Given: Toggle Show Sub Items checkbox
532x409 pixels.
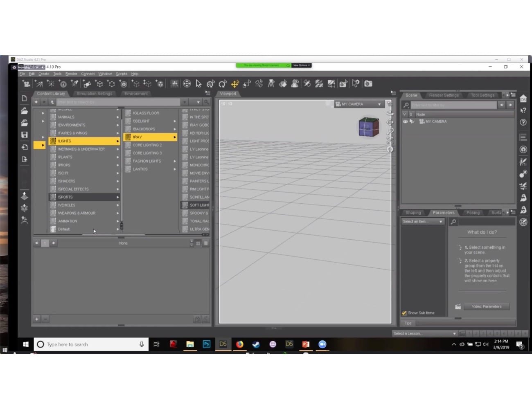Looking at the screenshot, I should [404, 313].
